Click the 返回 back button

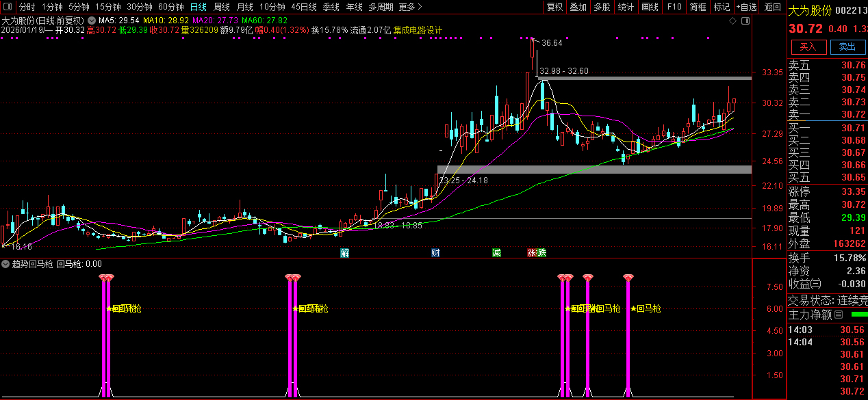(x=773, y=7)
